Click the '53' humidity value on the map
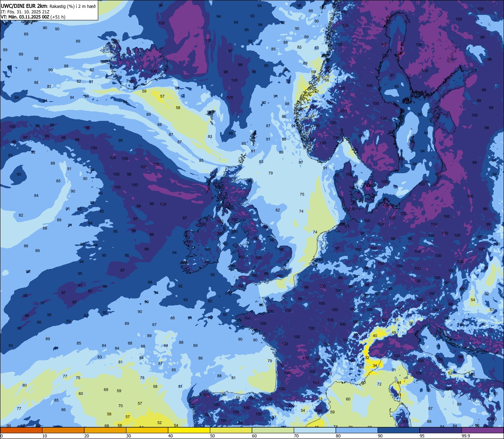Viewport: 504px width, 439px height. click(x=320, y=399)
